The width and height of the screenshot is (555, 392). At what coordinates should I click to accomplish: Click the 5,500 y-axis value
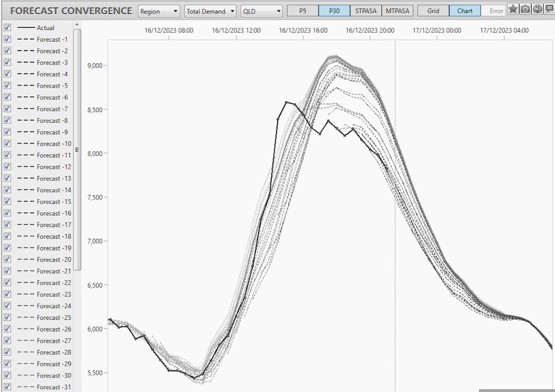coord(95,373)
